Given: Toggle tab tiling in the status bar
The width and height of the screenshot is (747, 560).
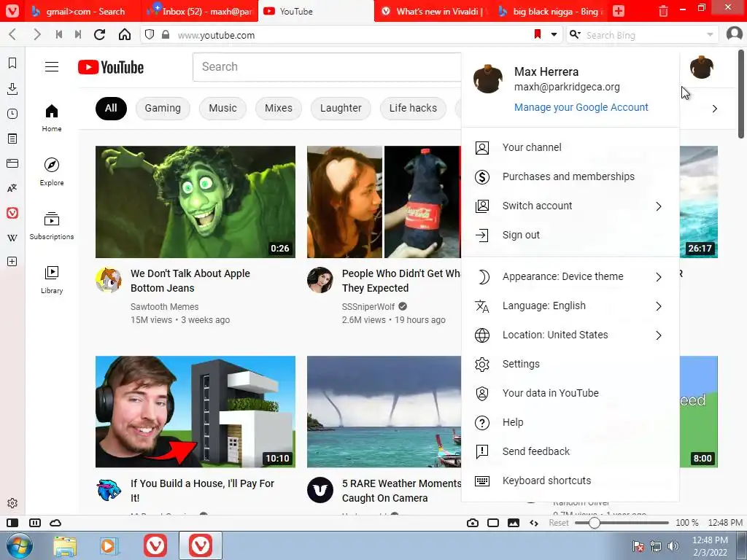Looking at the screenshot, I should click(x=493, y=523).
